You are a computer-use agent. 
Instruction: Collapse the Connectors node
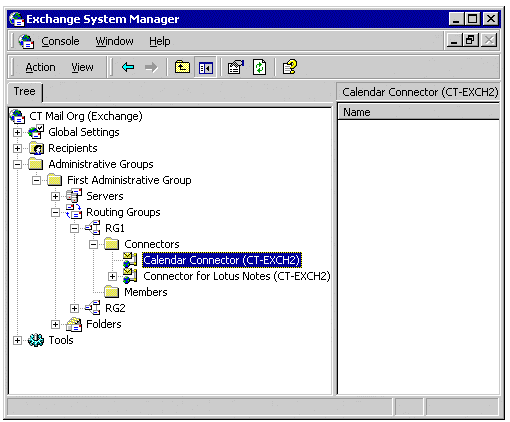93,244
